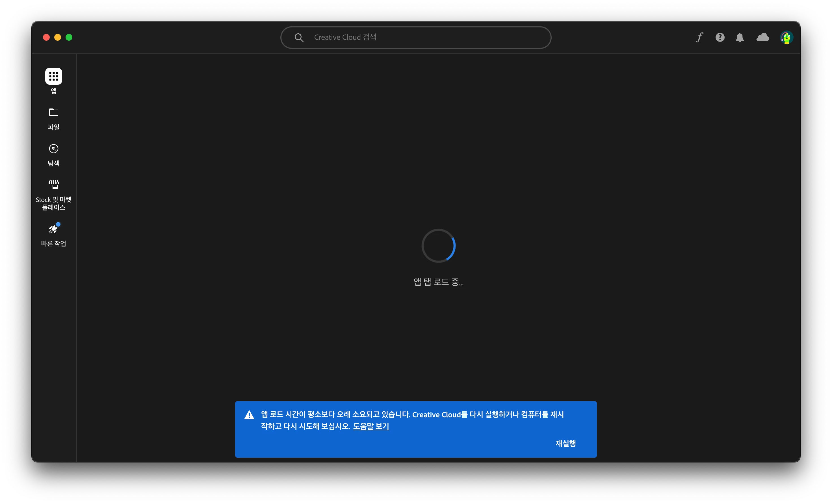Open the Stock and Marketplace storefront icon
The image size is (832, 504).
[x=53, y=185]
